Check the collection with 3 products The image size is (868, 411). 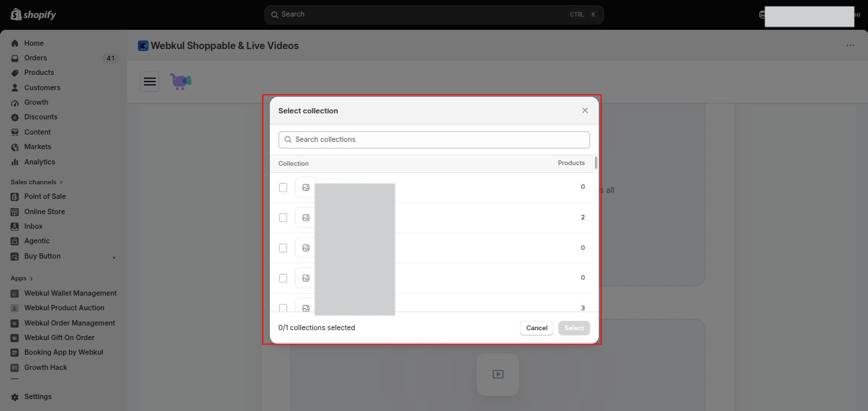[x=283, y=308]
